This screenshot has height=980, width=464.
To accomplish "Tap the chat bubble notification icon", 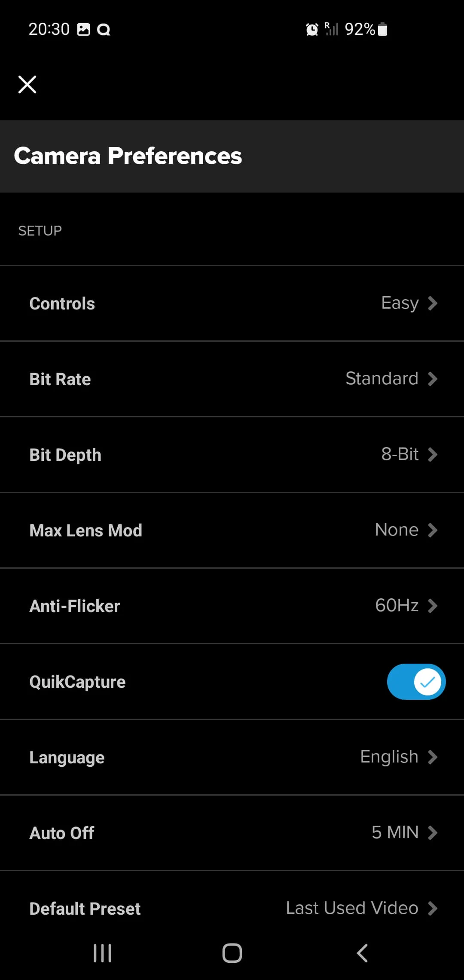I will tap(104, 29).
